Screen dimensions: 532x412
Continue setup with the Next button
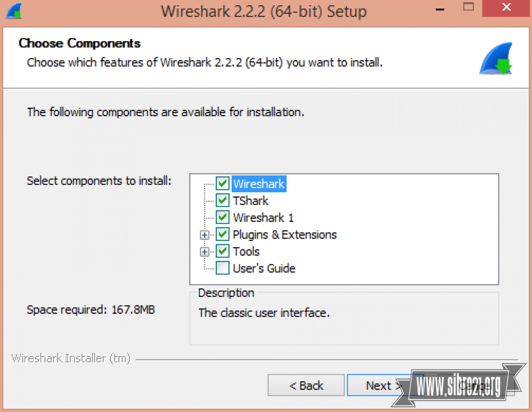point(379,385)
